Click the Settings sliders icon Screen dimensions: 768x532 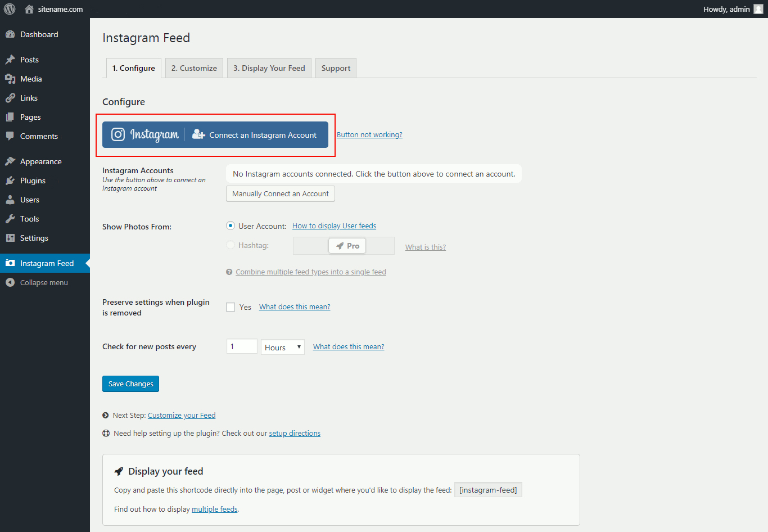click(10, 238)
